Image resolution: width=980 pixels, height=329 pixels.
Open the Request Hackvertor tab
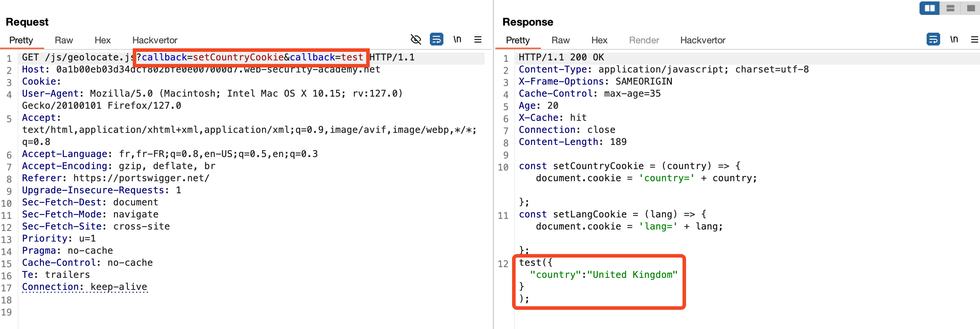[154, 40]
